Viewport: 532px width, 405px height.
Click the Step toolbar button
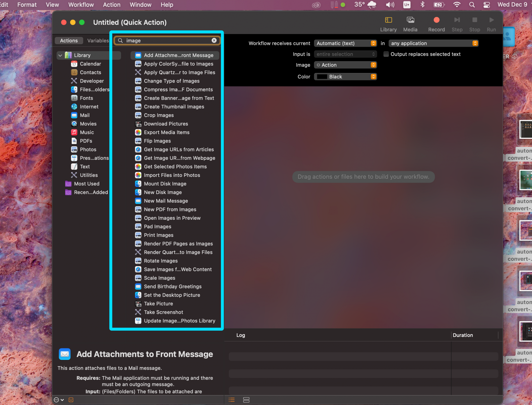tap(457, 20)
